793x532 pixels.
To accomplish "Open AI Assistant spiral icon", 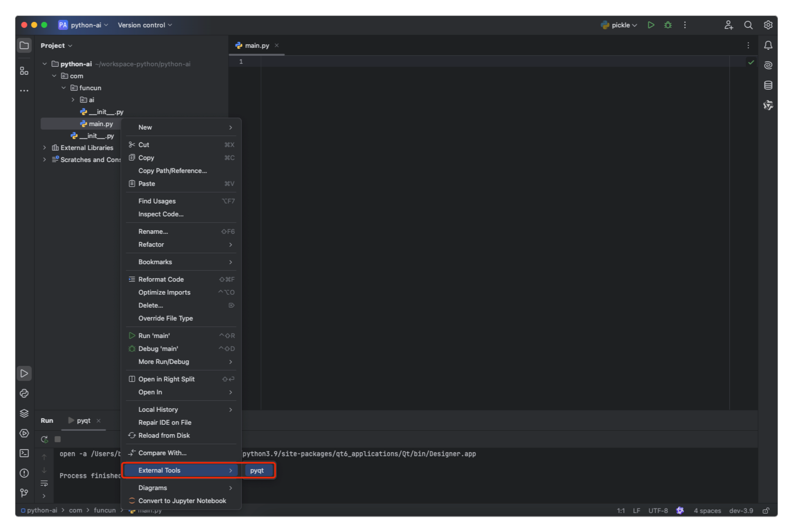I will 768,65.
